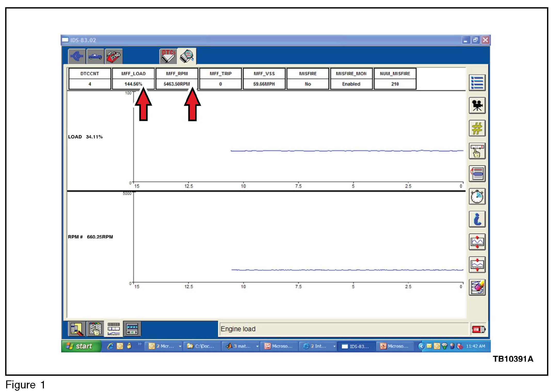Start recording with movie camera icon
This screenshot has height=392, width=554.
click(x=477, y=105)
